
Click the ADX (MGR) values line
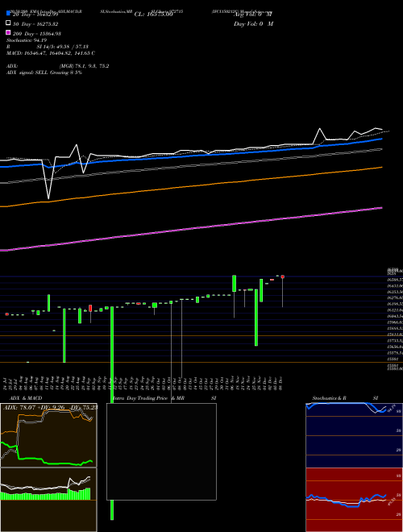pos(58,66)
